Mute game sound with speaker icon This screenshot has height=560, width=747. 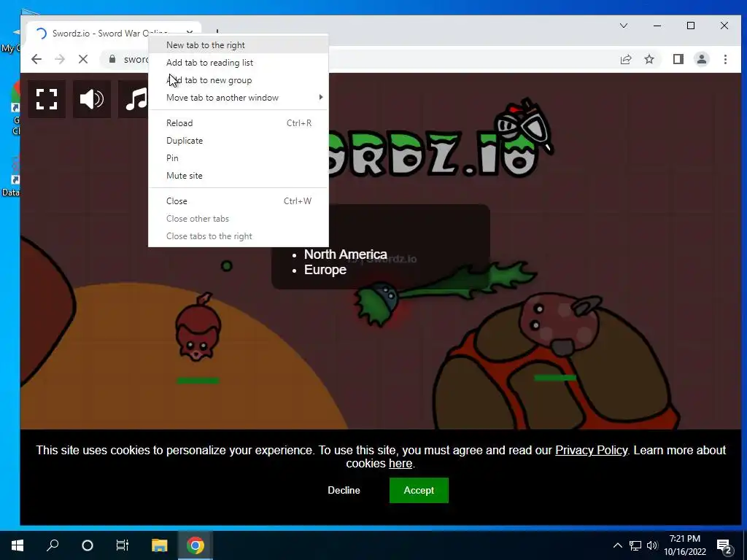tap(91, 99)
